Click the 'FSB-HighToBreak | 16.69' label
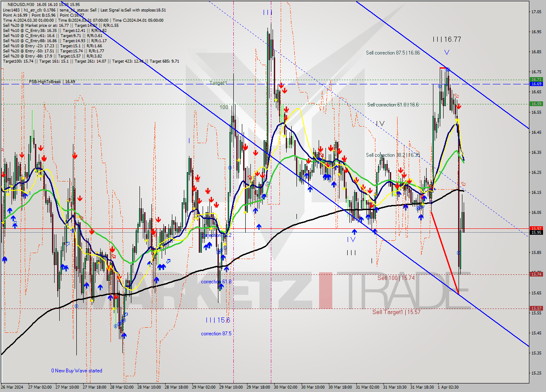Viewport: 546px width, 392px height. [x=52, y=81]
